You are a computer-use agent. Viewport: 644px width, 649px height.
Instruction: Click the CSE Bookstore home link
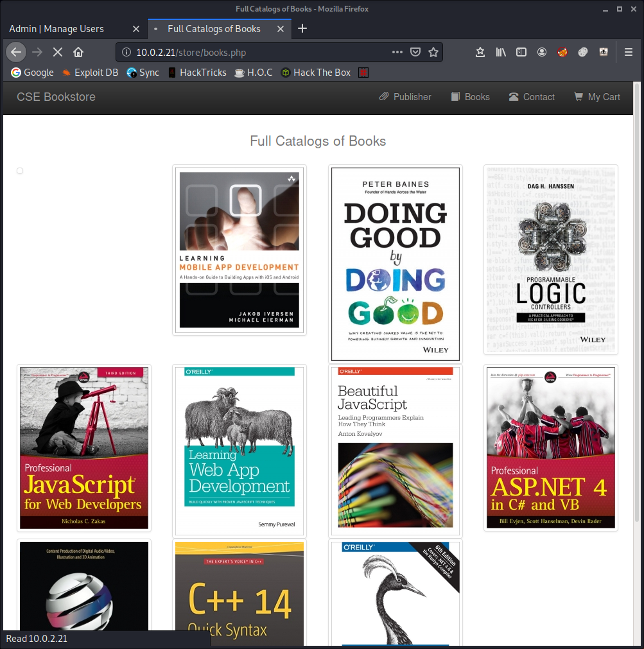pos(56,96)
